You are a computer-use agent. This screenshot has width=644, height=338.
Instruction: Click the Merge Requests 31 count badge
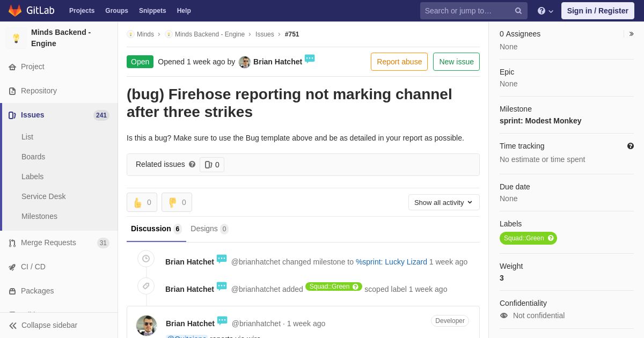[103, 243]
